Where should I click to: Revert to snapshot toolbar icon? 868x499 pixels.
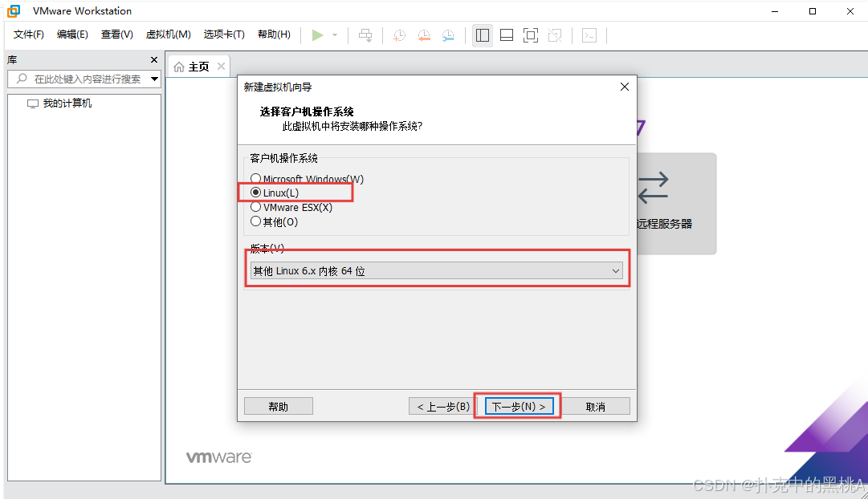tap(424, 35)
